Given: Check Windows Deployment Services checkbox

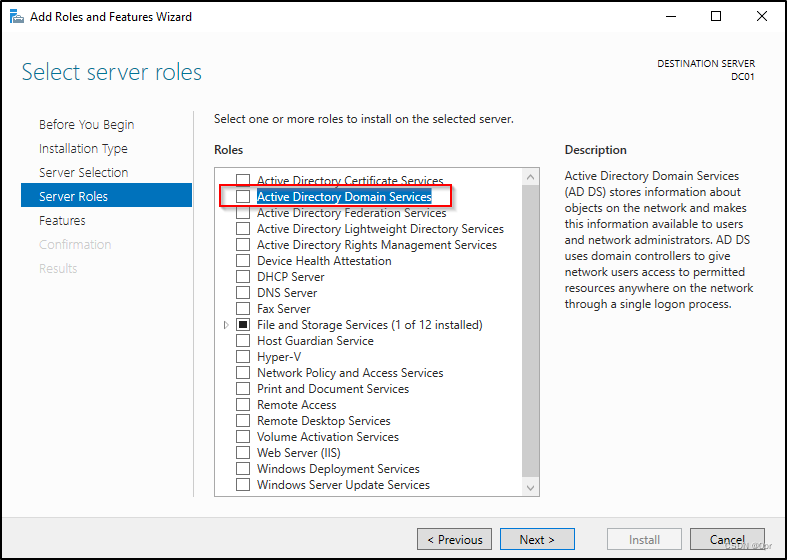Looking at the screenshot, I should pyautogui.click(x=243, y=469).
